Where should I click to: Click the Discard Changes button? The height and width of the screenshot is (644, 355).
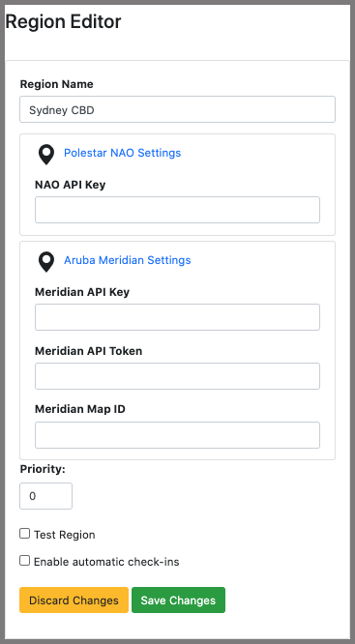74,600
